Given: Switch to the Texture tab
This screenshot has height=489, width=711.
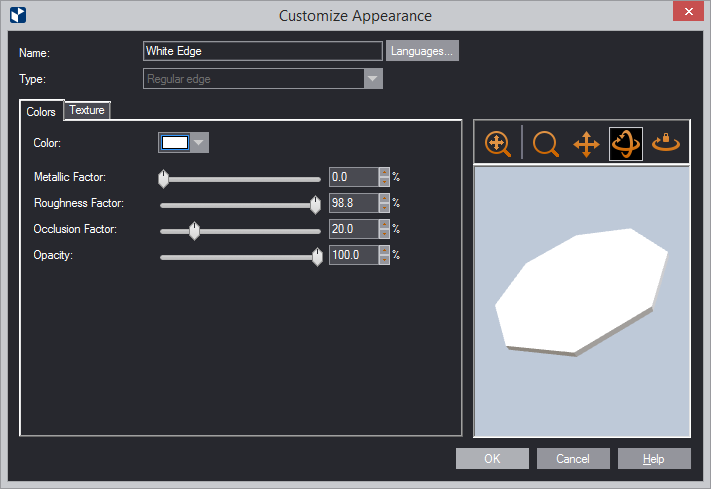Looking at the screenshot, I should coord(87,110).
